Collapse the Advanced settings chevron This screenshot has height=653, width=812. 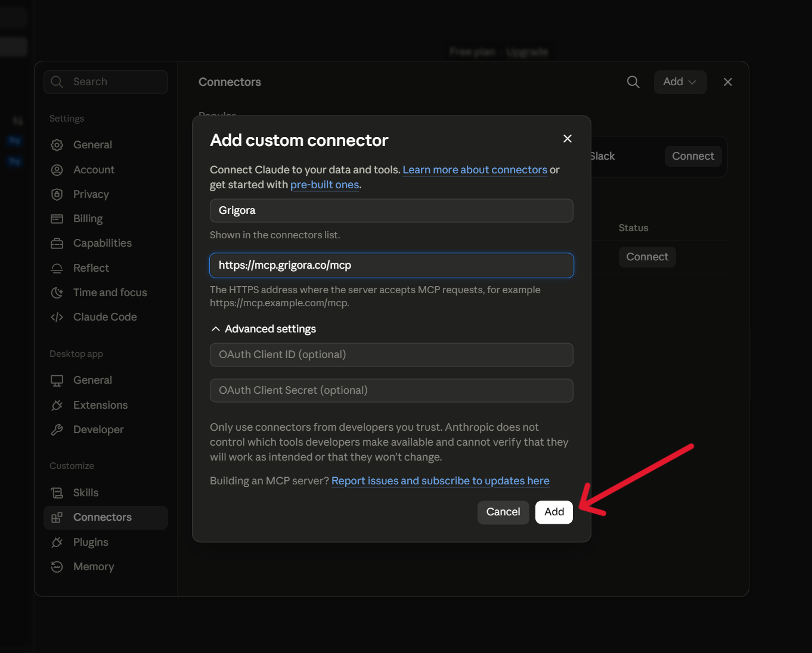coord(216,329)
